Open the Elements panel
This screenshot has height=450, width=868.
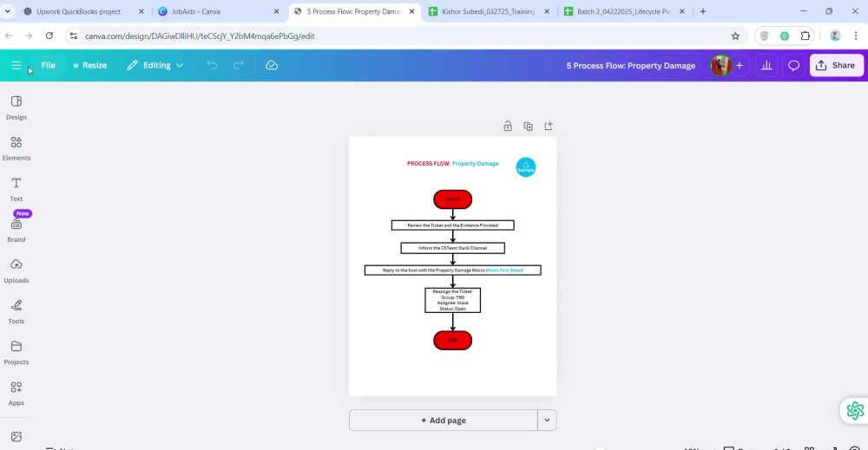(16, 149)
